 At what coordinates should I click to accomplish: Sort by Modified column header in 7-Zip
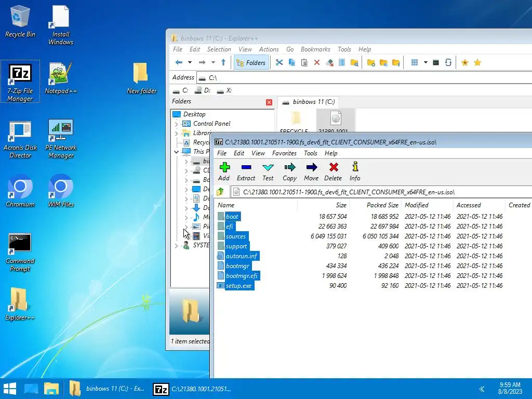click(427, 205)
